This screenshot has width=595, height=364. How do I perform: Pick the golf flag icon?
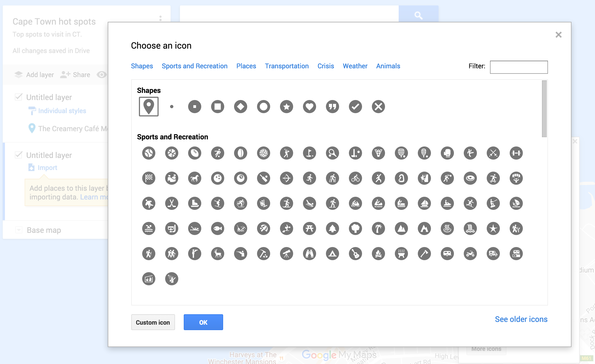pos(310,153)
